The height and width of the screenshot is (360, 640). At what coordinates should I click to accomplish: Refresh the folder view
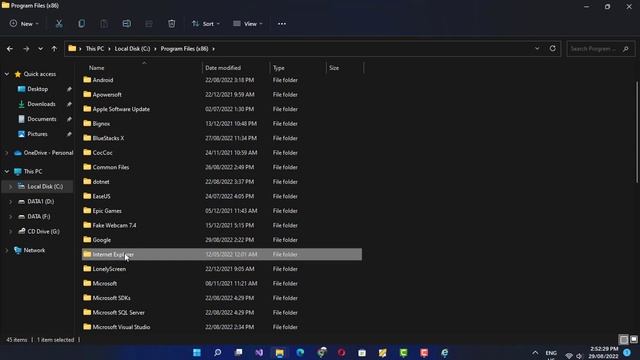[x=552, y=49]
